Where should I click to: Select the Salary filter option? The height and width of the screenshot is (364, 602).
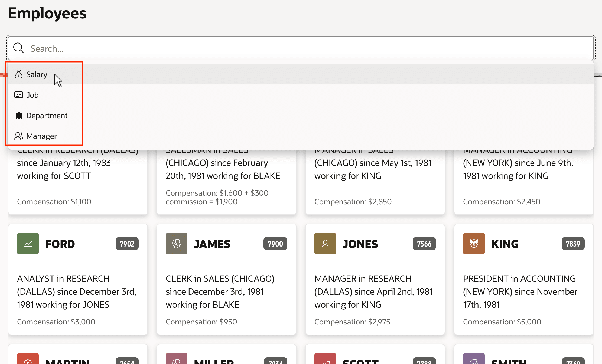[x=301, y=74]
